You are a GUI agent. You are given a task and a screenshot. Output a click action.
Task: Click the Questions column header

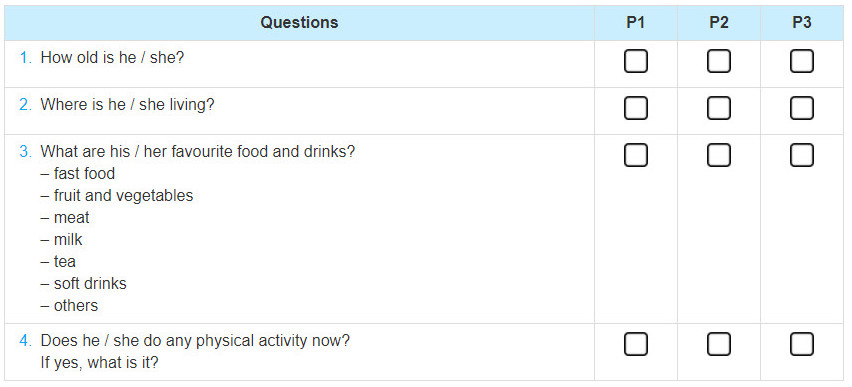(x=299, y=23)
